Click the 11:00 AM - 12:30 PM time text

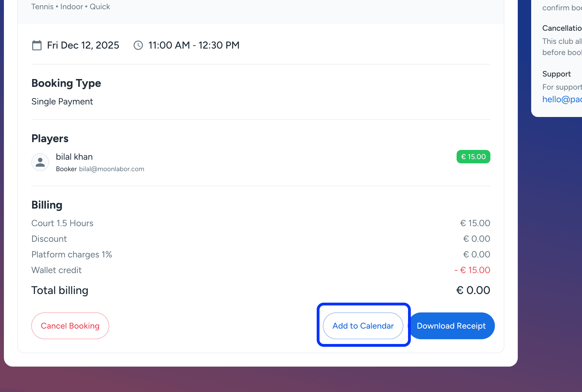coord(194,45)
